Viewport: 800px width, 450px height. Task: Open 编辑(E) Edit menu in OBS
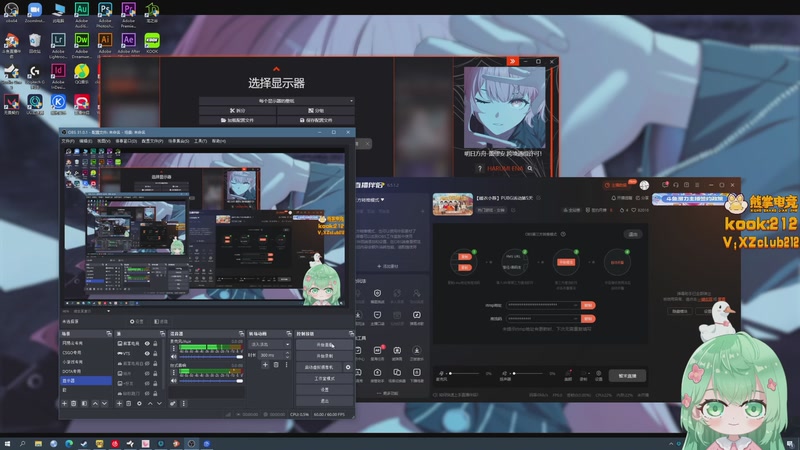click(86, 141)
